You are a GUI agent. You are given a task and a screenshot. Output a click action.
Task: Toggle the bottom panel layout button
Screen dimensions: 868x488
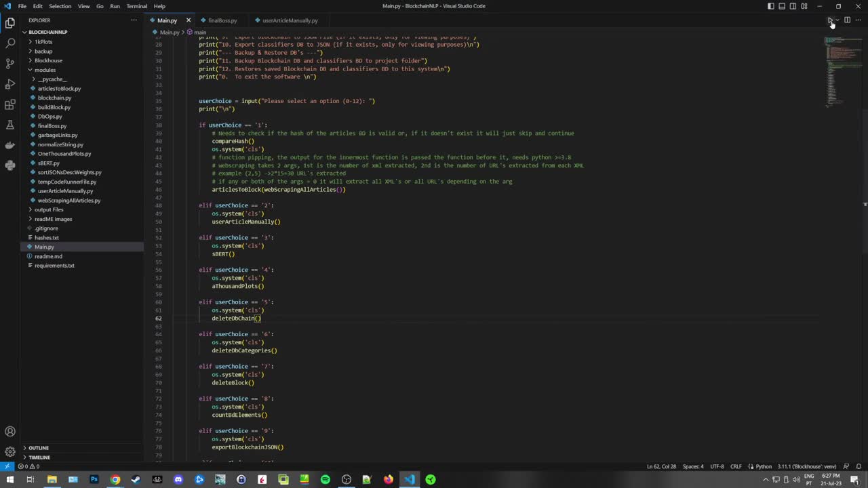point(782,6)
